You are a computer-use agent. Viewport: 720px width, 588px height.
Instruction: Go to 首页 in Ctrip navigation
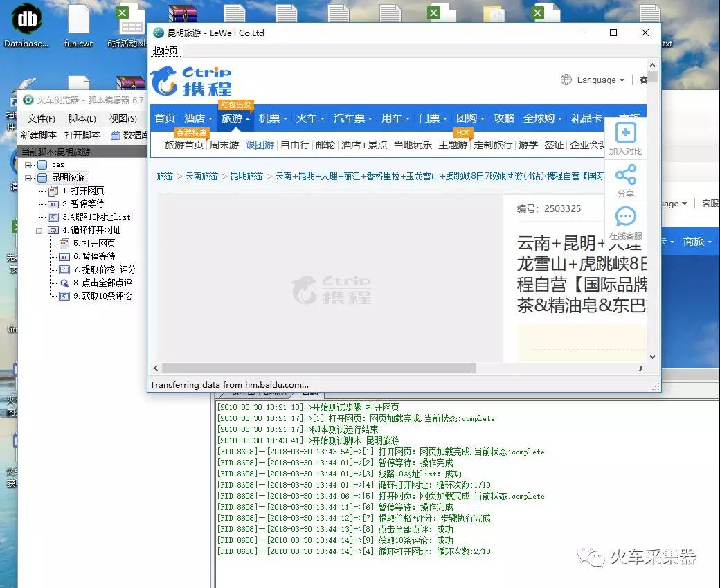tap(165, 118)
